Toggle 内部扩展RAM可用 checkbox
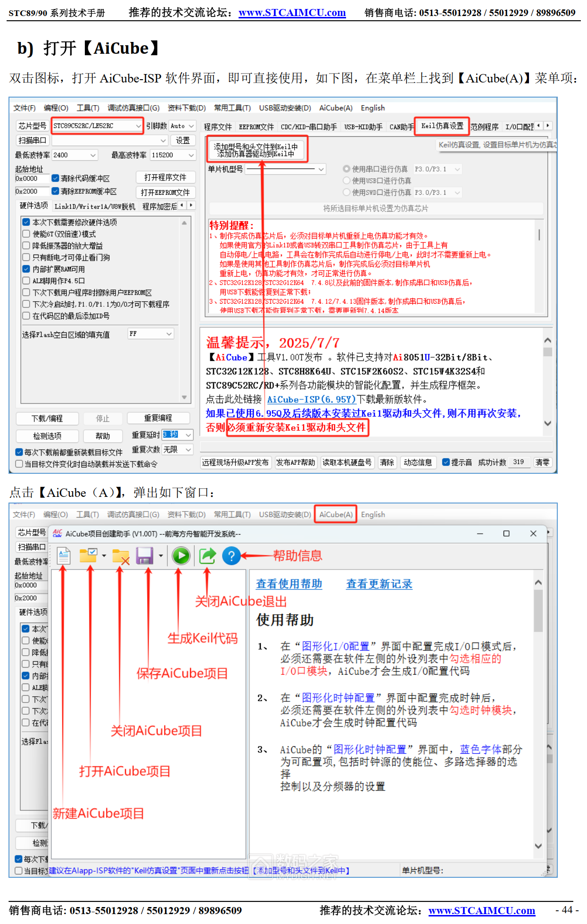The width and height of the screenshot is (587, 924). (26, 269)
